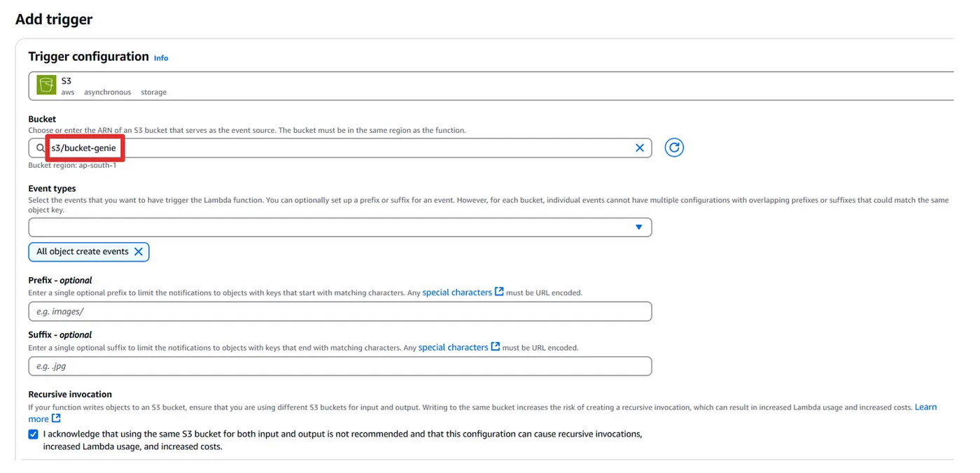Click the Suffix input field
Viewport: 980px width, 473px height.
[340, 366]
